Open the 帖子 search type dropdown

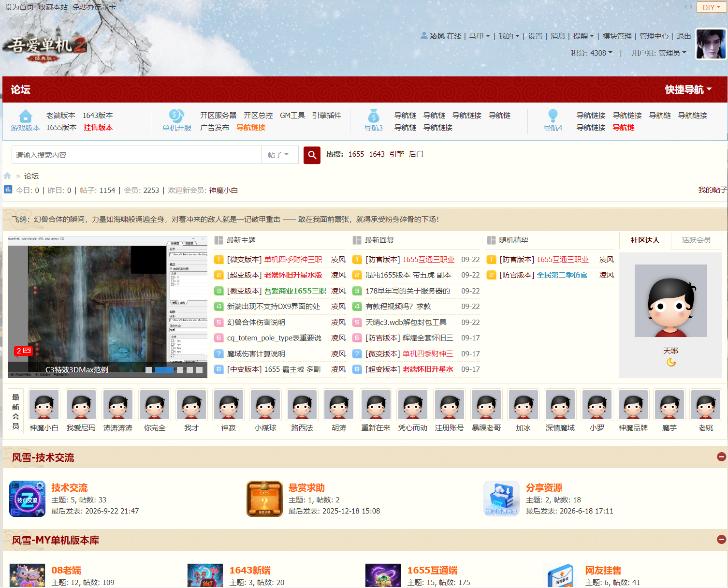click(279, 155)
